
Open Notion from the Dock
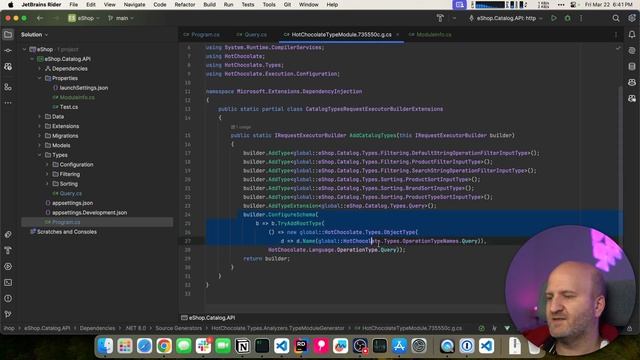coord(242,346)
